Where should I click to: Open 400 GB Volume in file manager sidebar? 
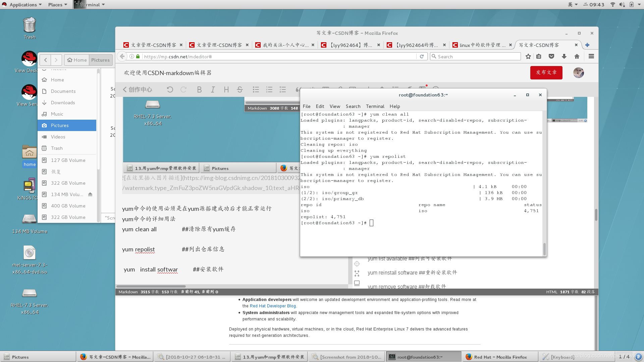[x=67, y=206]
